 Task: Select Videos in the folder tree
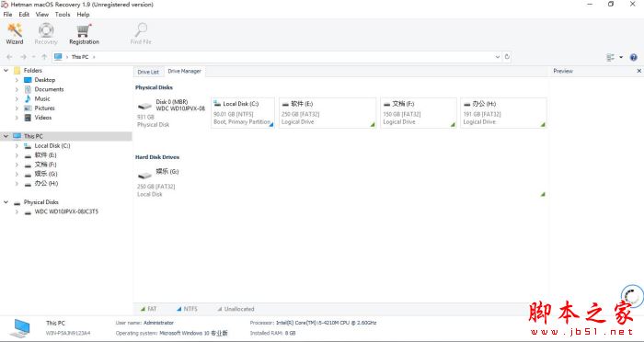[x=42, y=118]
